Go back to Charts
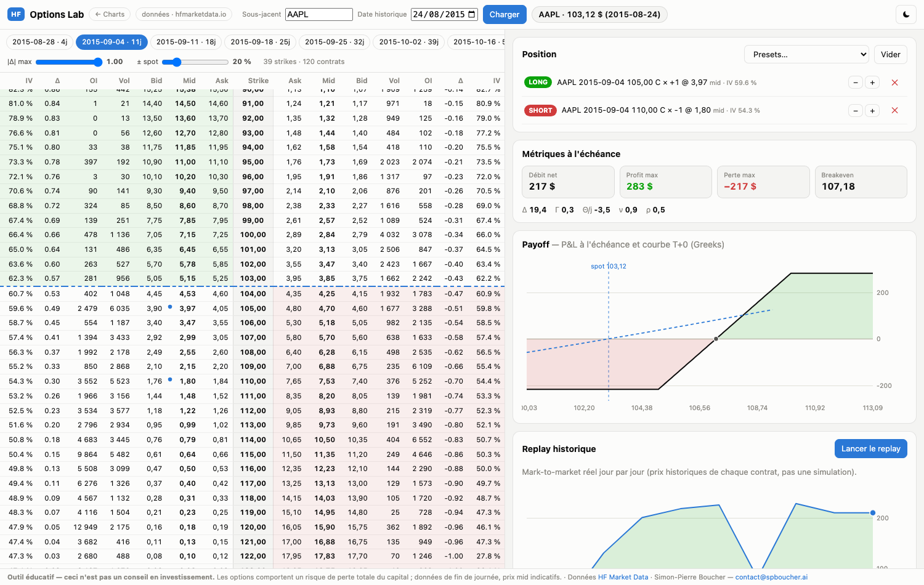Screen dimensions: 924x585 pos(110,14)
